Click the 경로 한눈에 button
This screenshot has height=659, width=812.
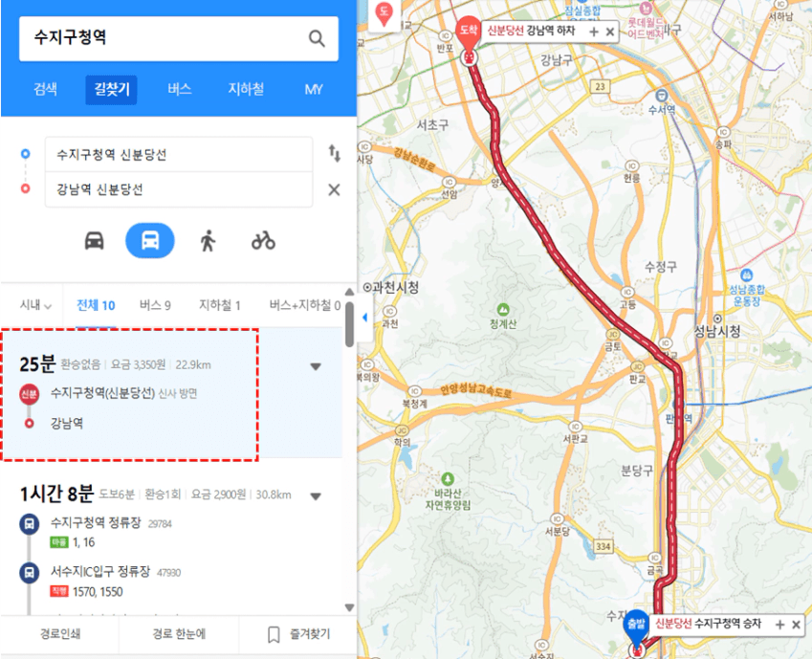(x=179, y=634)
